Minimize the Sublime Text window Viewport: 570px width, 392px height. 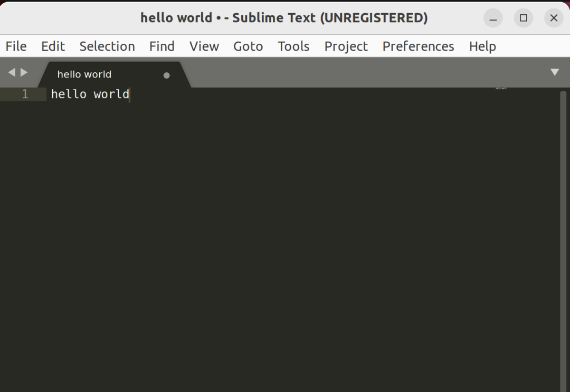click(493, 18)
